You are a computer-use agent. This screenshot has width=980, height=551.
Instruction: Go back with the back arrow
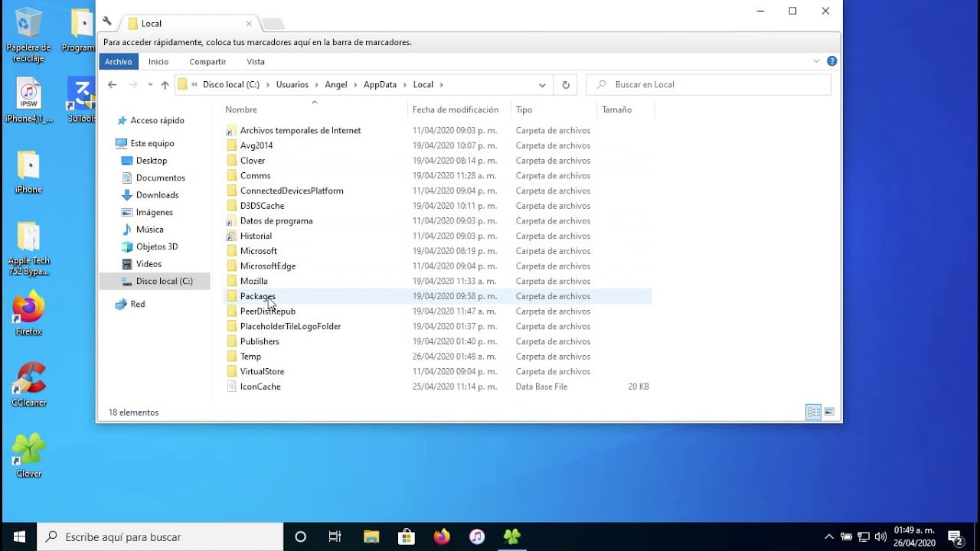tap(113, 85)
